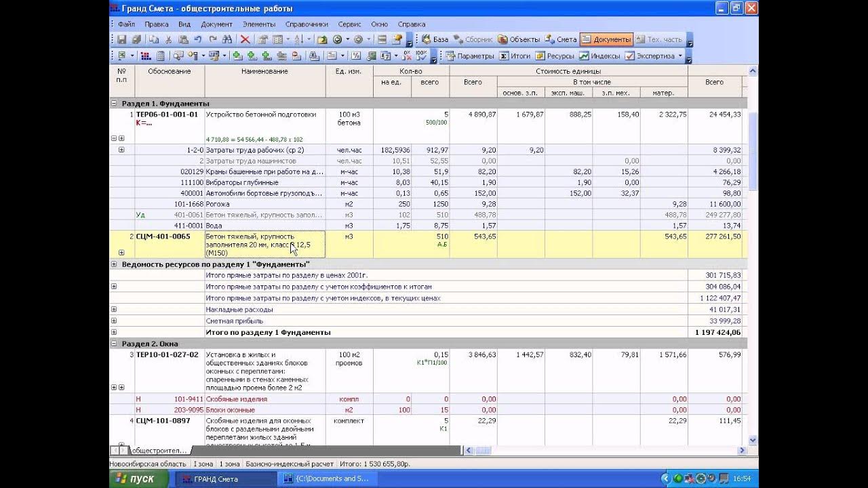Select the общестроител... sheet tab

coord(159,450)
